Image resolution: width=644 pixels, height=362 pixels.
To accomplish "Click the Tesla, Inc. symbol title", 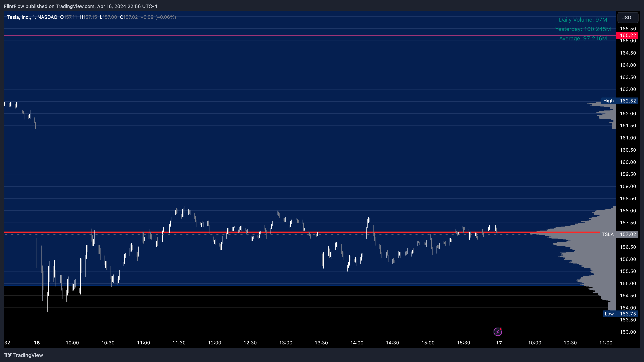I will [x=32, y=17].
